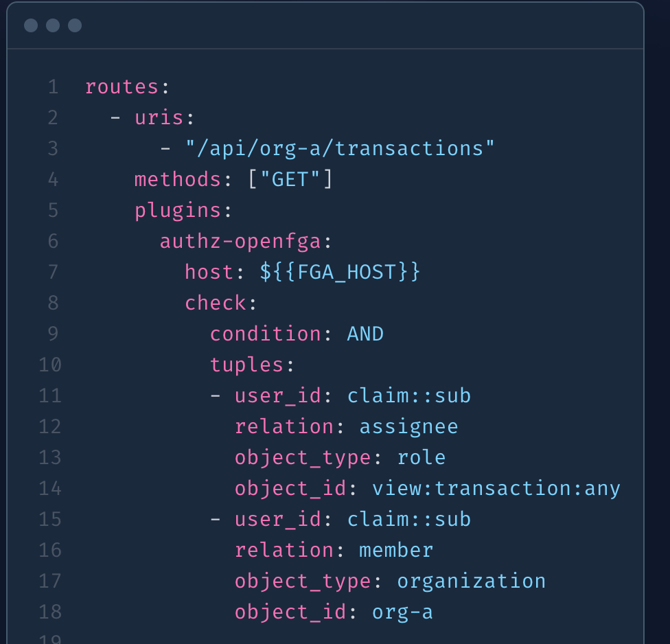
Task: Select the plugins key
Action: [x=178, y=211]
